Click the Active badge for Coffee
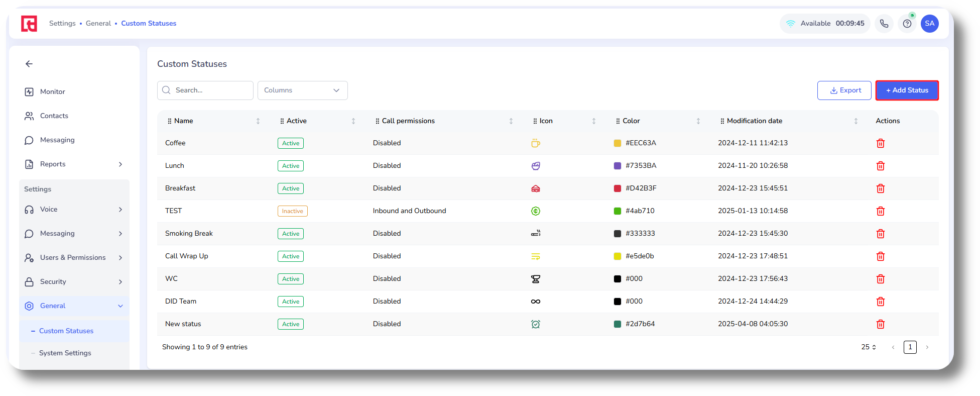 coord(290,143)
